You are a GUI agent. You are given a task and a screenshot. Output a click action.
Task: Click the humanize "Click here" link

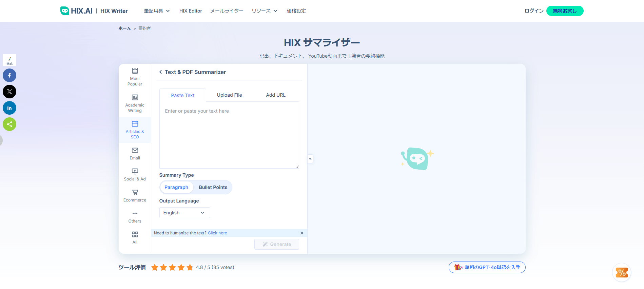[x=217, y=233]
